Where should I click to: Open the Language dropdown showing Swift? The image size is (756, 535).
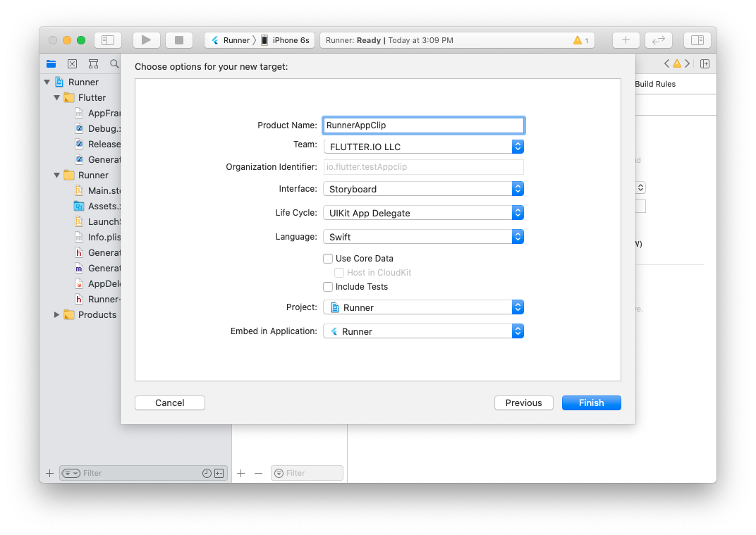pyautogui.click(x=423, y=237)
